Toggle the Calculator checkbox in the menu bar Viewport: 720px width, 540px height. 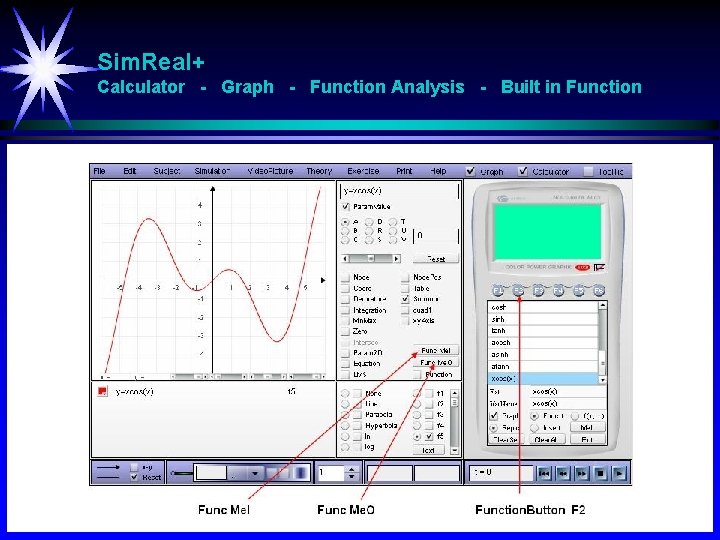click(x=523, y=171)
